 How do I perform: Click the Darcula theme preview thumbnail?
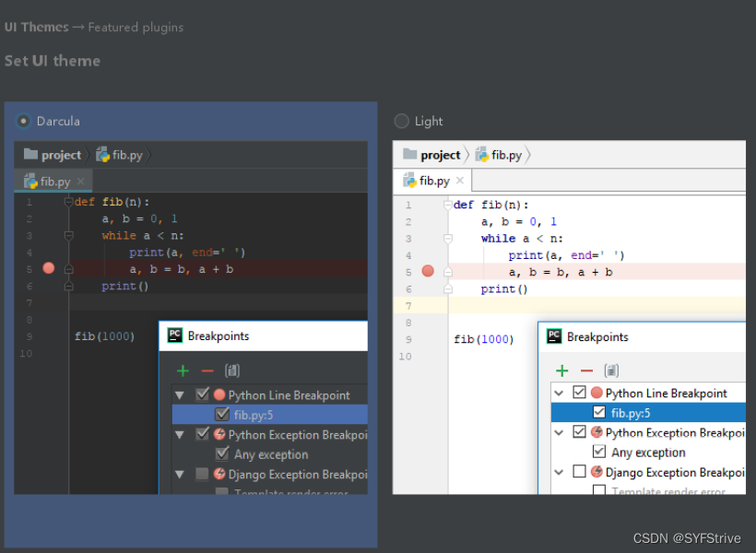(191, 317)
